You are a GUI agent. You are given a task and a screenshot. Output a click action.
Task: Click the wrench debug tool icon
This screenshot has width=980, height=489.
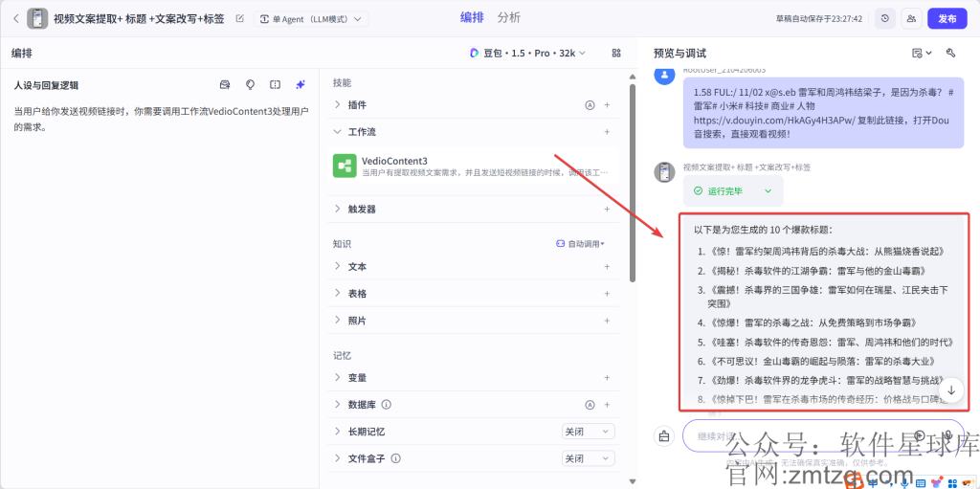pyautogui.click(x=951, y=54)
